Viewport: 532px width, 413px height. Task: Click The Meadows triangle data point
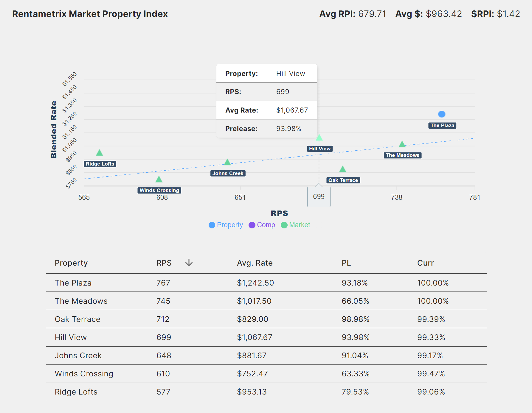pyautogui.click(x=402, y=144)
